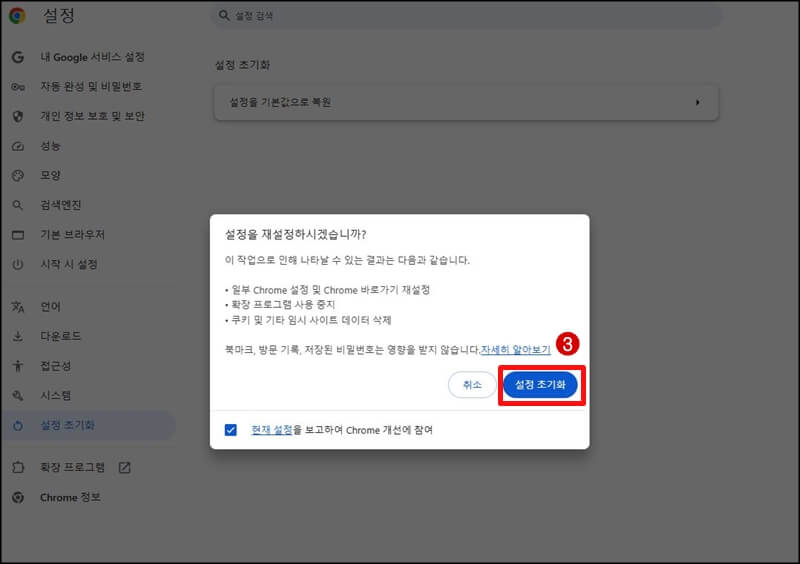This screenshot has height=564, width=800.
Task: Click the 쿠키 및 기타 임시 사이트 데이터 삭제 text
Action: [311, 321]
